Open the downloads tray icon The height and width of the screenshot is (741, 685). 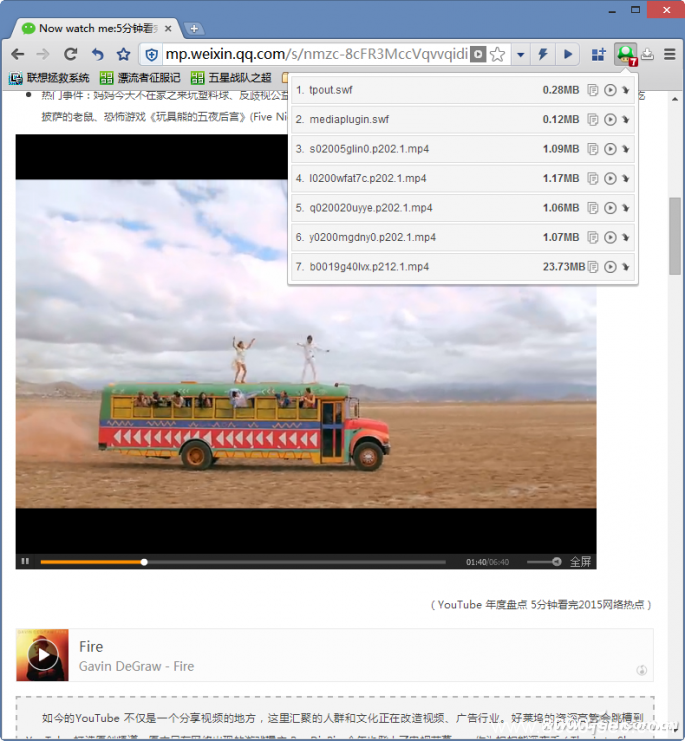(x=648, y=54)
